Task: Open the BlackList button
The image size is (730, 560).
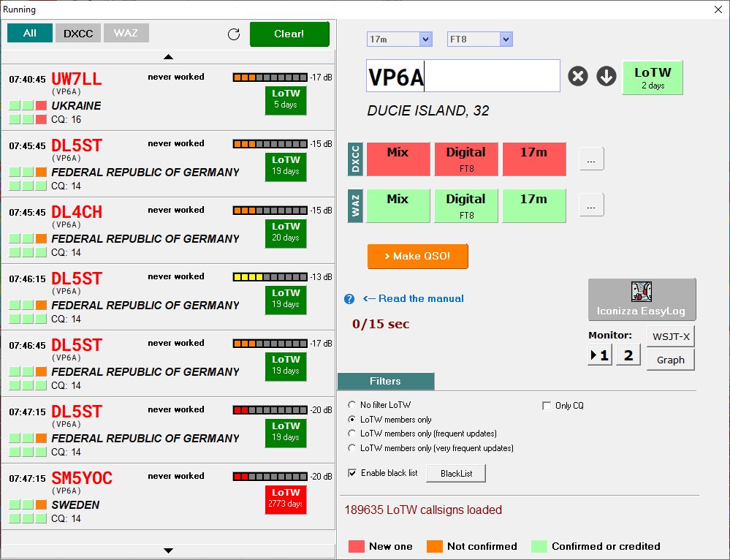Action: [456, 473]
